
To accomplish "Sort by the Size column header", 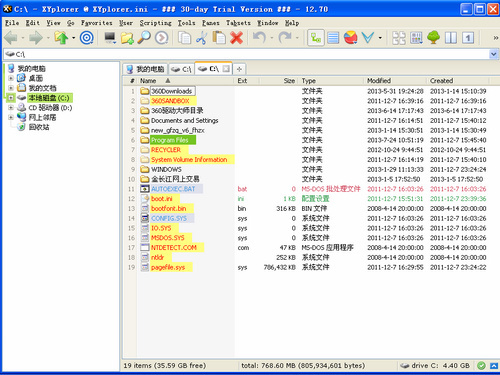I will tap(278, 81).
